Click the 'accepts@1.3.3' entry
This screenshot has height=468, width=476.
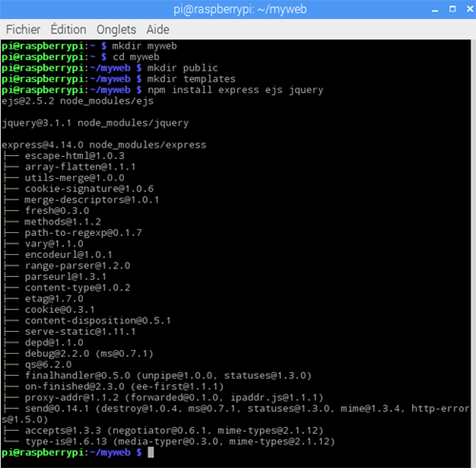coord(63,431)
